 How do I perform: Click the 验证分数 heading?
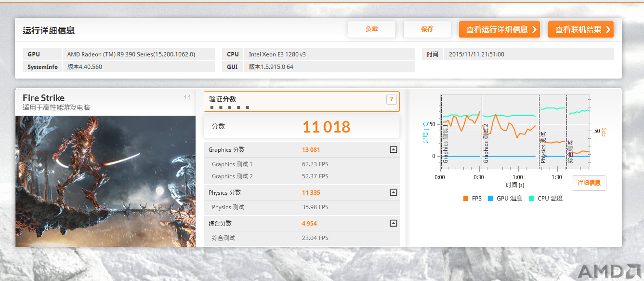(223, 99)
